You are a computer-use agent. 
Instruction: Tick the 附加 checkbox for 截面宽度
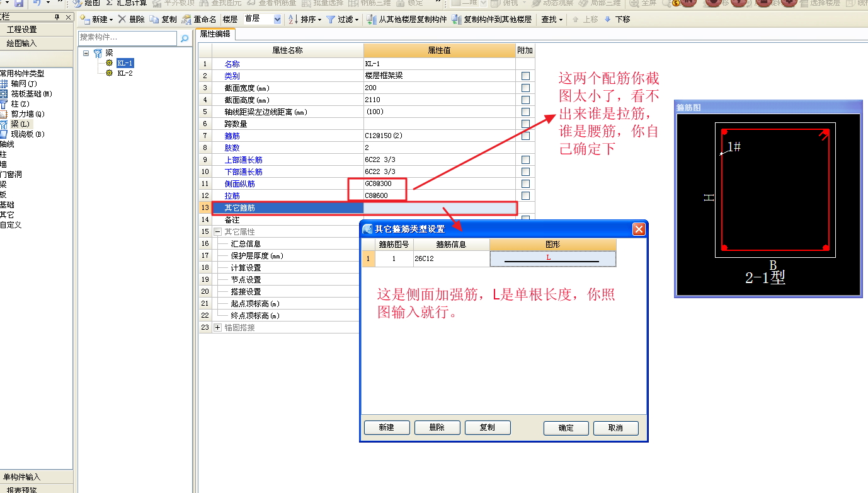(525, 88)
